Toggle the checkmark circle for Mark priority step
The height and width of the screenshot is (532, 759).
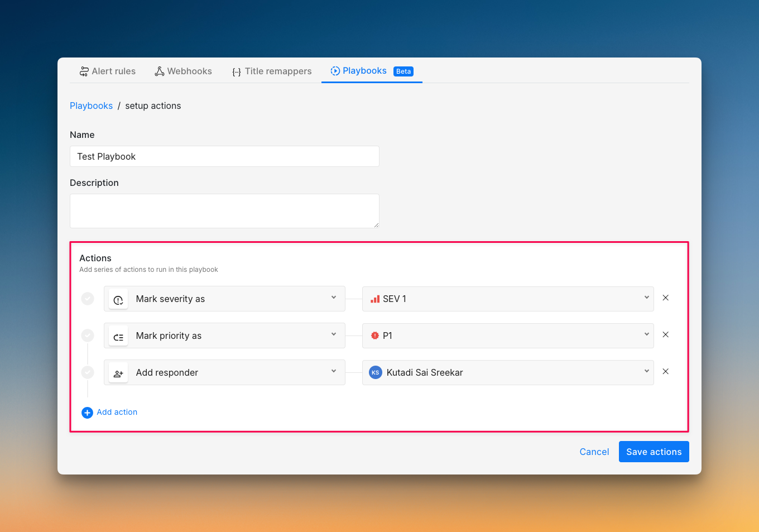tap(88, 336)
